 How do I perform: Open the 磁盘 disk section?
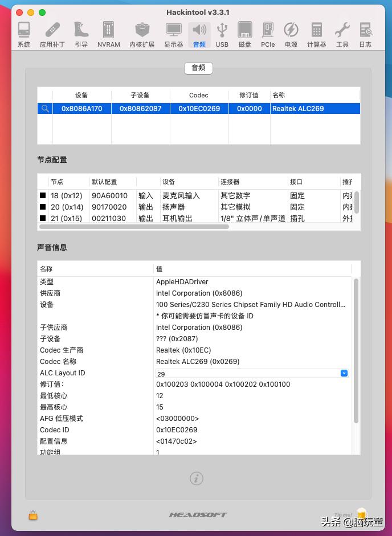point(245,35)
